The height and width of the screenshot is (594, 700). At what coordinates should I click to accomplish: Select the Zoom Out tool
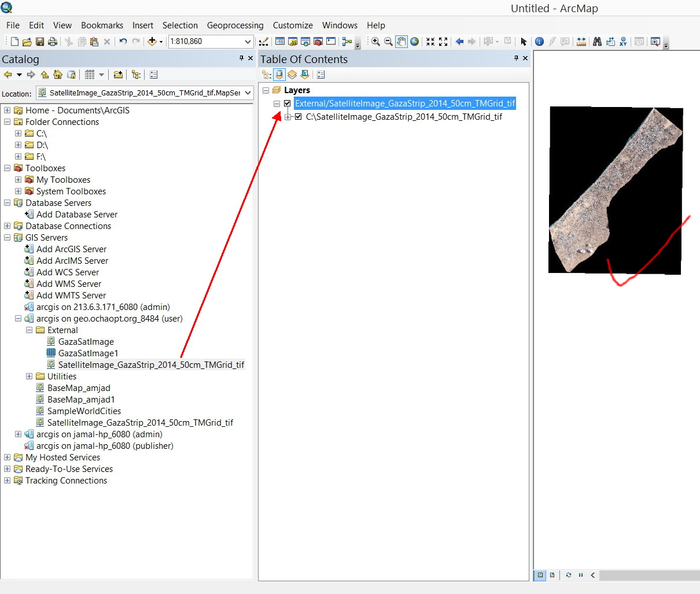(388, 42)
